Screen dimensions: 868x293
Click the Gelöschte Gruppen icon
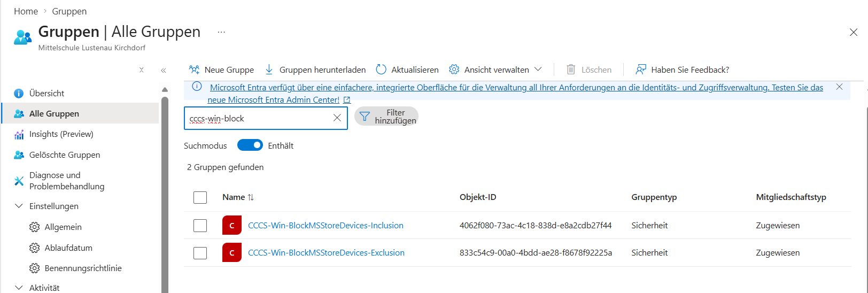pos(19,155)
